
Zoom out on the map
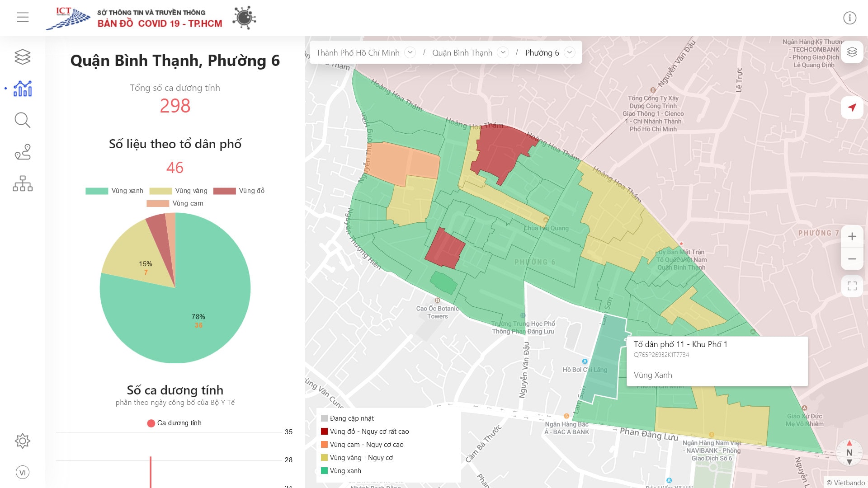(x=852, y=259)
